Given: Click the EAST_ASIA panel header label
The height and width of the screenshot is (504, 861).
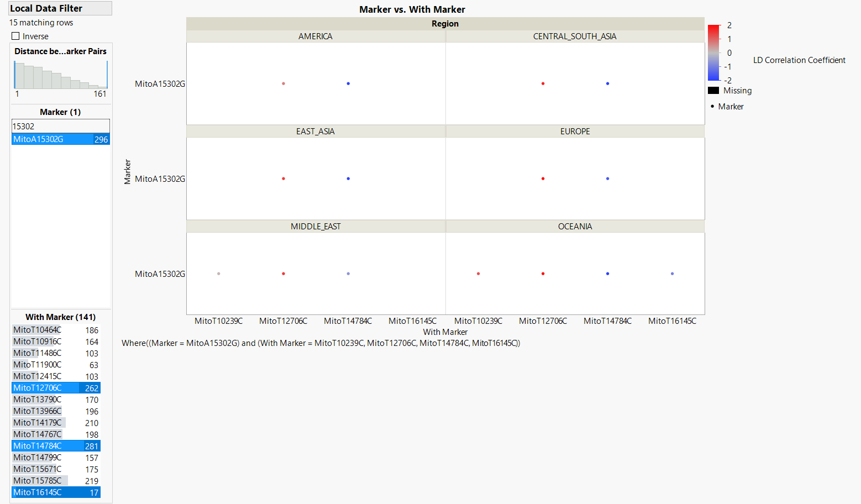Looking at the screenshot, I should point(316,131).
